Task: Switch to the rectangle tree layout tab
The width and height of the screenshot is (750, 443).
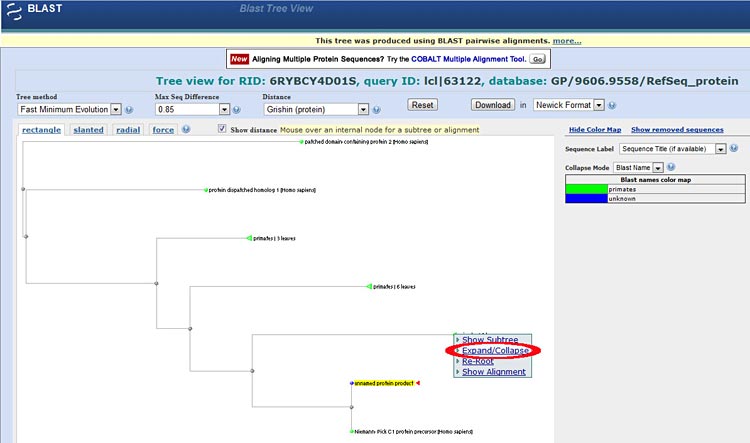Action: click(42, 130)
